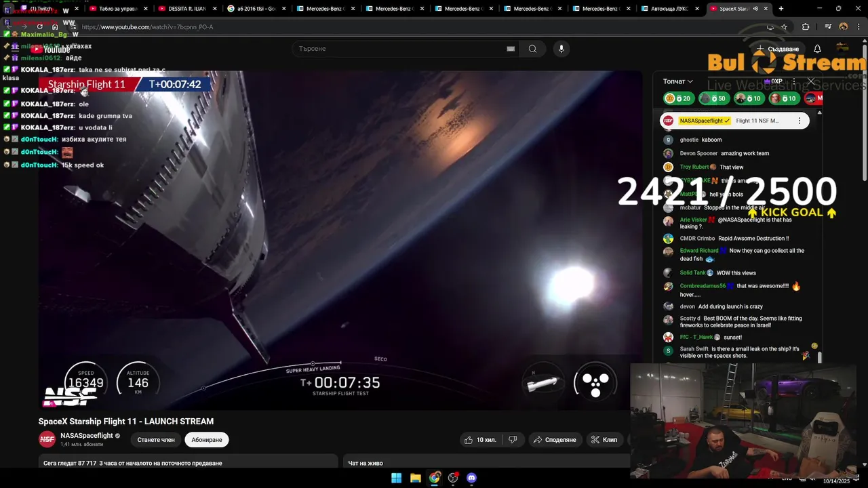
Task: Click the Сега гледат 87 717 description box
Action: click(x=188, y=462)
